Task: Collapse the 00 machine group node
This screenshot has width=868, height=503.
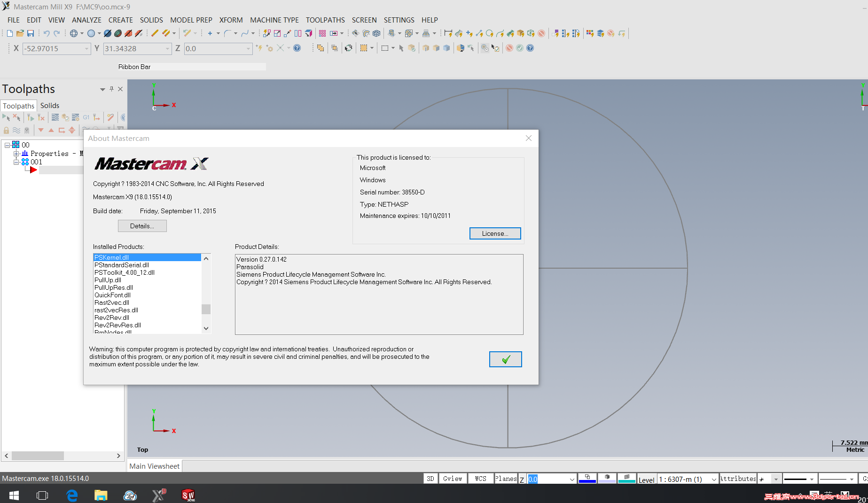Action: pyautogui.click(x=7, y=145)
